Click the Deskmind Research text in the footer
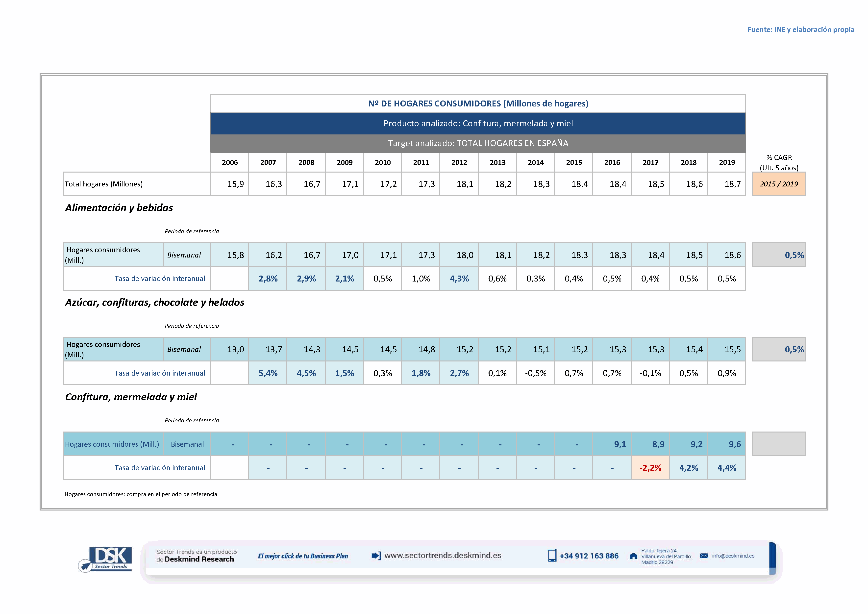 coord(199,559)
